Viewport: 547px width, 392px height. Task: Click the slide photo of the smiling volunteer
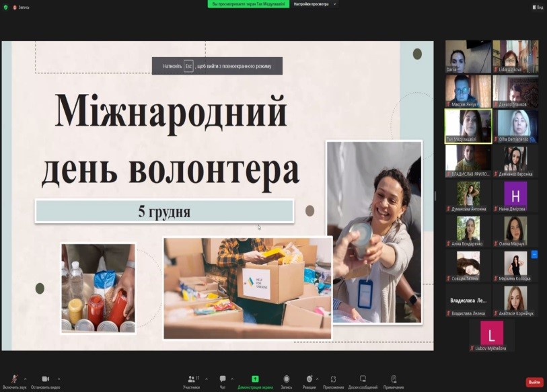[374, 232]
